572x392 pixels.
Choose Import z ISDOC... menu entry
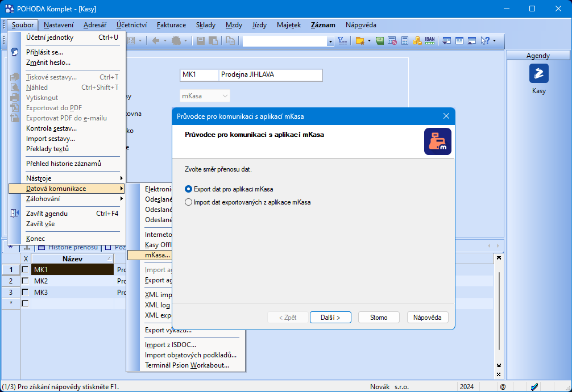click(171, 345)
